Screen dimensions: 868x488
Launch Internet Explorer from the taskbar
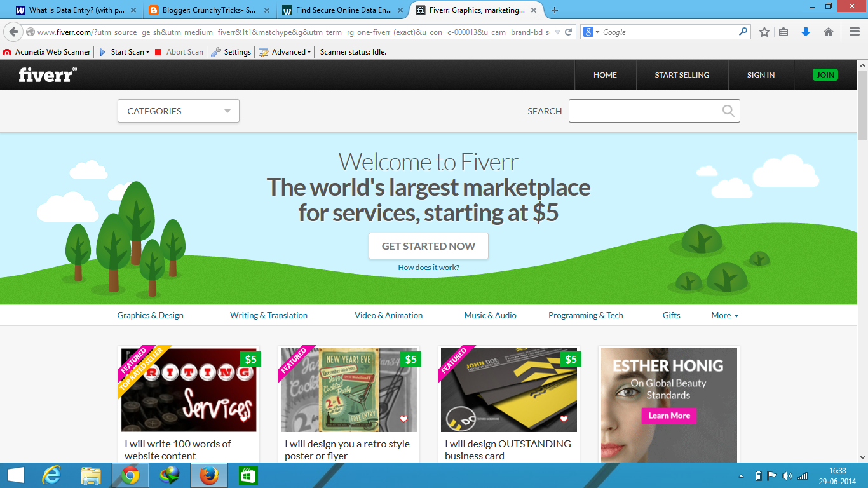click(x=51, y=475)
